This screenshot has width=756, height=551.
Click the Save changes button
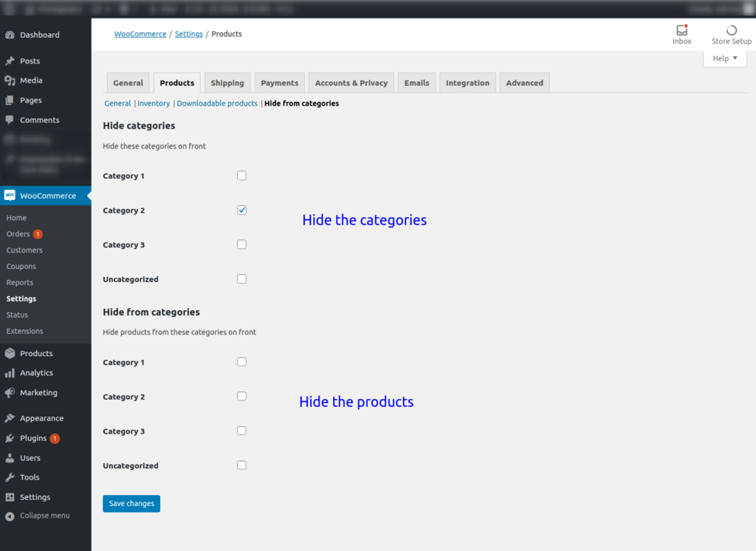click(x=131, y=503)
